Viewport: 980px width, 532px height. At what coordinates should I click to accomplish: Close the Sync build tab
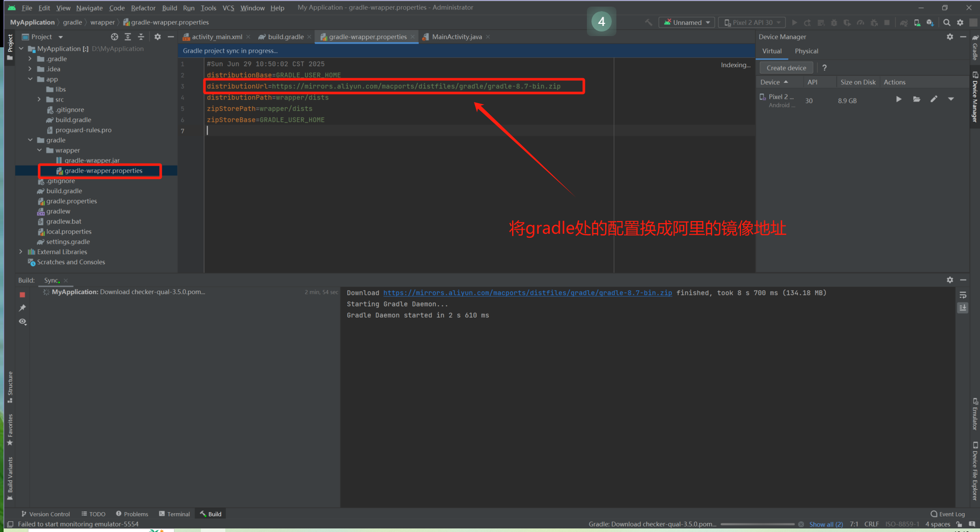(x=66, y=280)
